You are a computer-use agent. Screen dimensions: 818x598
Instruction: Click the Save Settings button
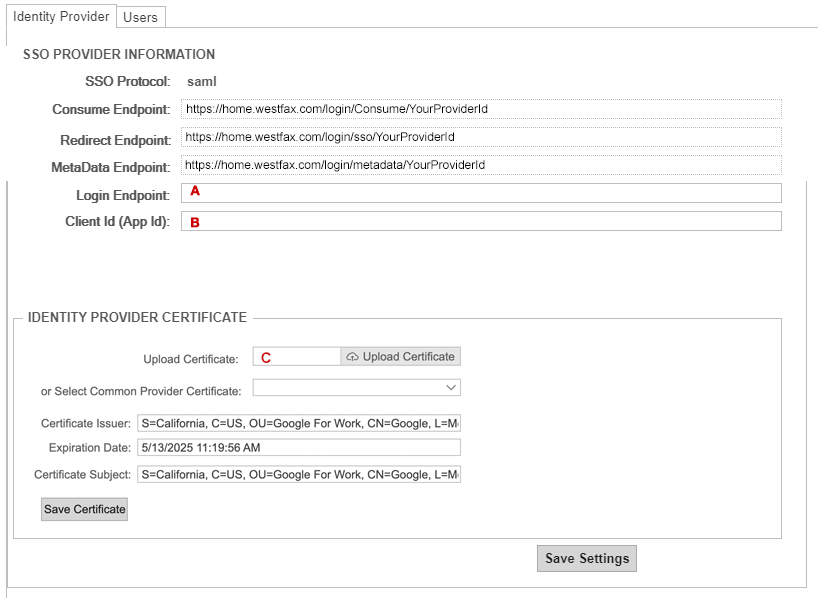tap(586, 558)
